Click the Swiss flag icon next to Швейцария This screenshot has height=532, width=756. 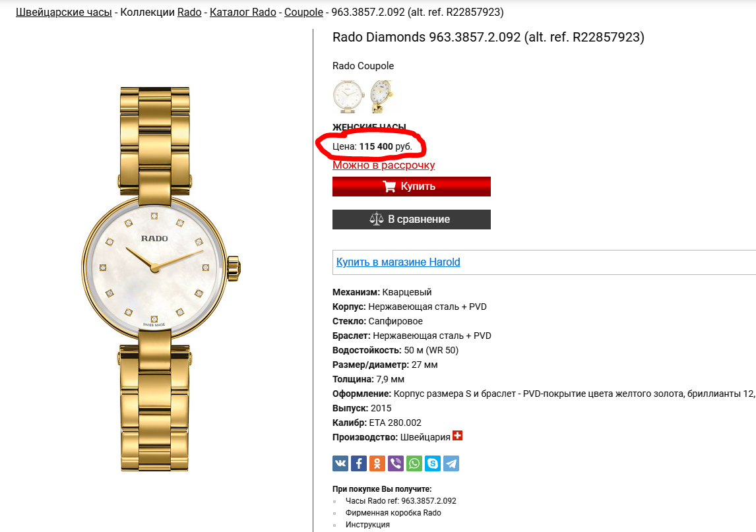tap(458, 436)
